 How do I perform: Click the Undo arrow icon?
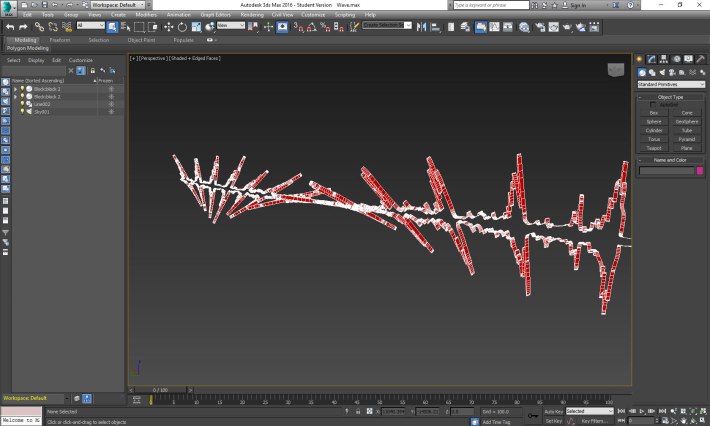9,27
